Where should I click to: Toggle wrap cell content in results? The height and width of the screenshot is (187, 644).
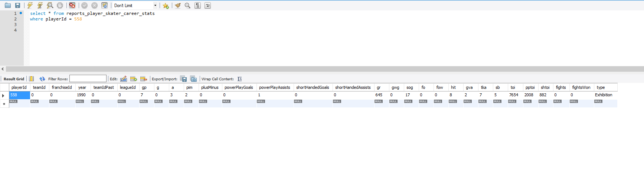click(240, 79)
